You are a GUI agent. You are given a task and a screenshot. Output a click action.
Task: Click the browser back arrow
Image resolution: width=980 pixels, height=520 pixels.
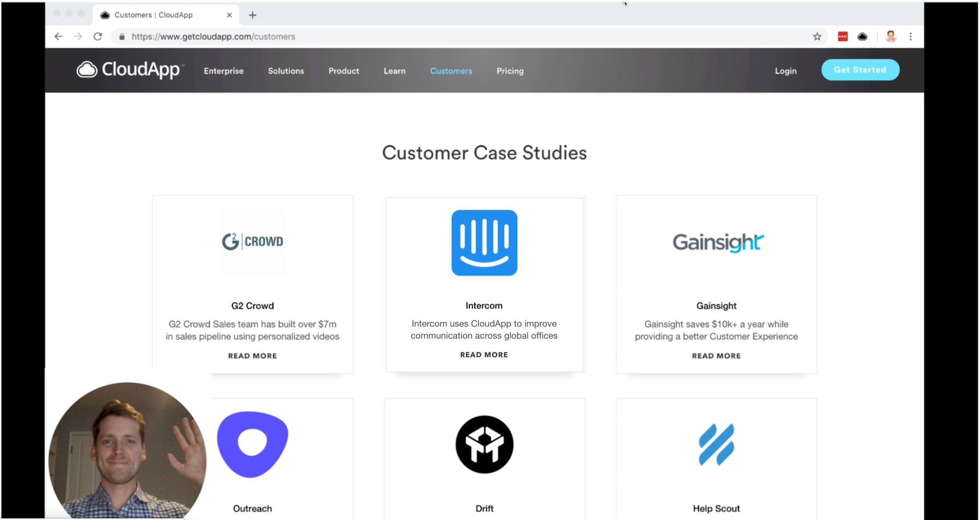(x=59, y=36)
